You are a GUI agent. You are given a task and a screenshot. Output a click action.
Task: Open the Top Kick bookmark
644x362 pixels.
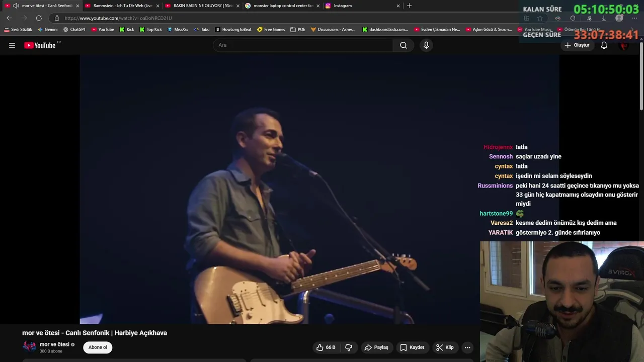pyautogui.click(x=151, y=30)
